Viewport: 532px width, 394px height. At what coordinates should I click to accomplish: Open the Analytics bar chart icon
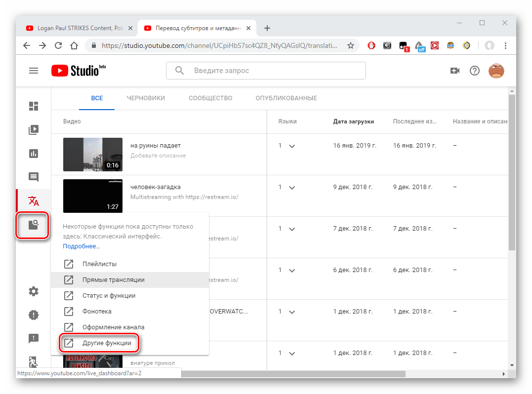click(x=33, y=154)
